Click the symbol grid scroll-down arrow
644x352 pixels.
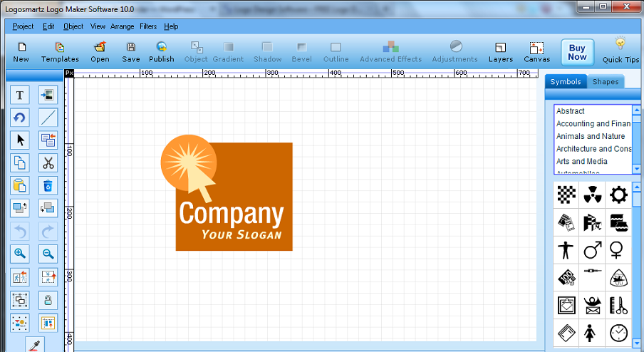(x=637, y=343)
